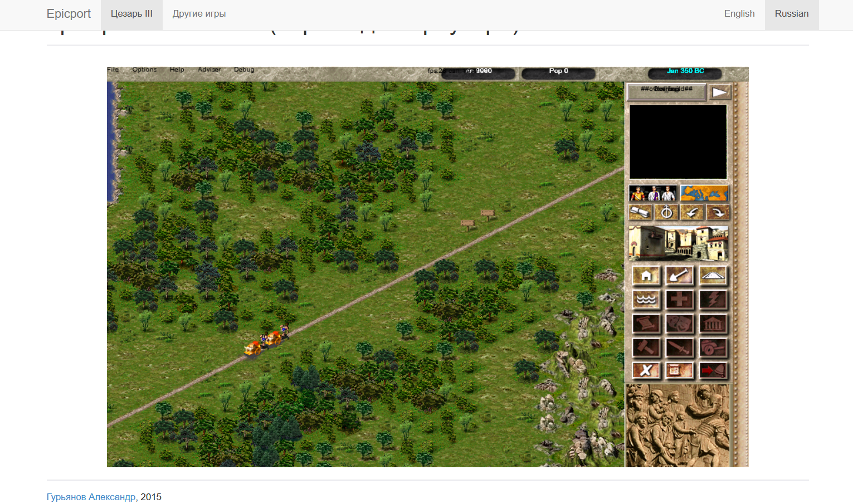The image size is (853, 504).
Task: Rotate the map clockwise
Action: point(718,213)
